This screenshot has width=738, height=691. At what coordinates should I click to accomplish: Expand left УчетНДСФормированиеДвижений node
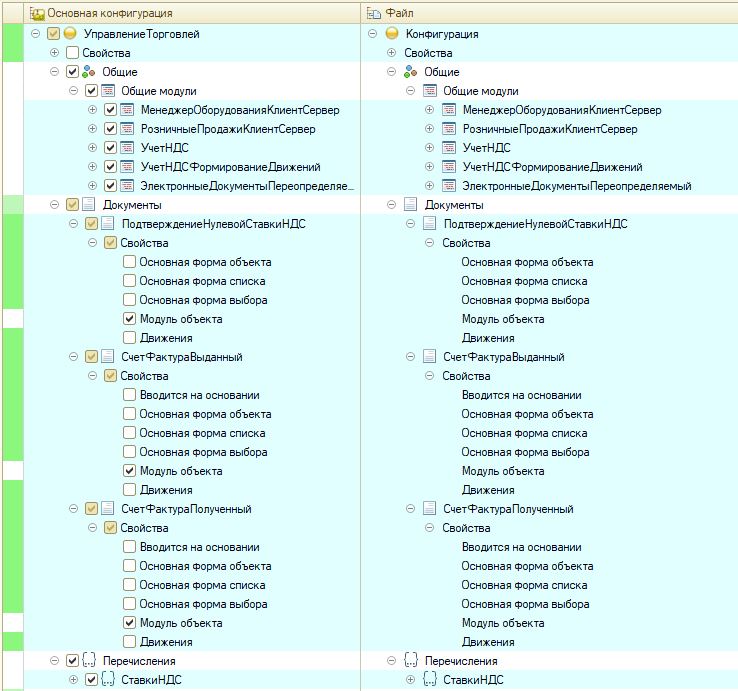coord(93,167)
